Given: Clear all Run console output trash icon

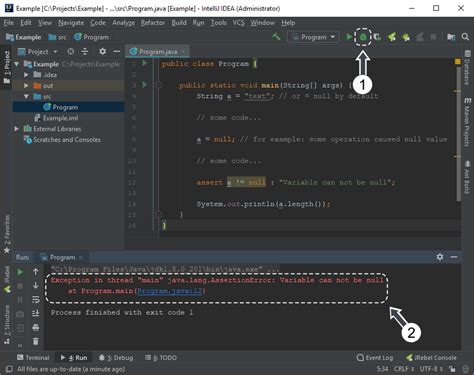Looking at the screenshot, I should tap(36, 341).
